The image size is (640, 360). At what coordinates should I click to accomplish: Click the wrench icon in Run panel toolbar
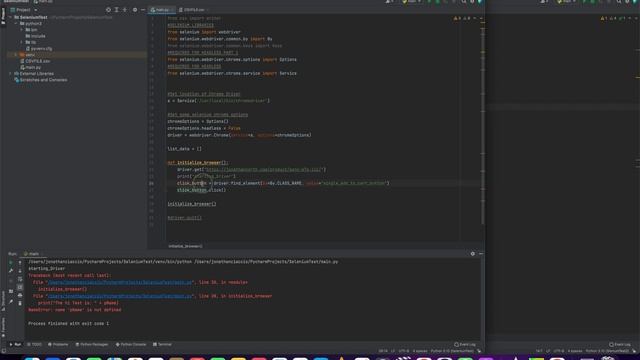(11, 271)
